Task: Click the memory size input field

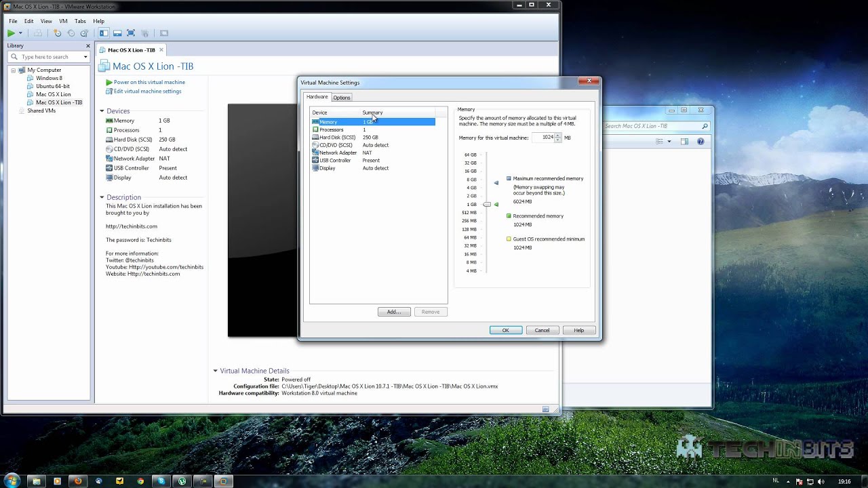Action: (543, 138)
